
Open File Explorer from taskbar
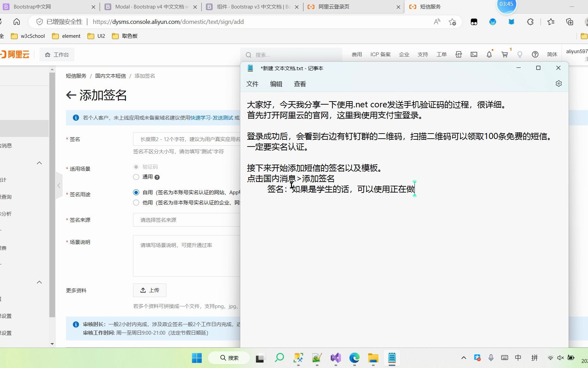point(373,358)
